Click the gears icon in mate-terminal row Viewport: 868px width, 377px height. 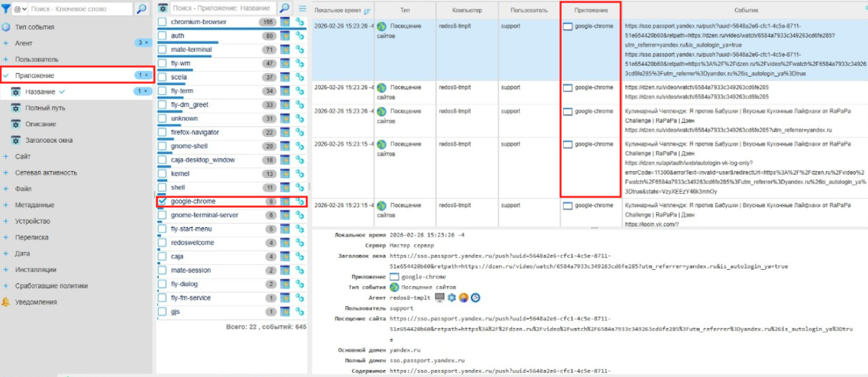300,50
